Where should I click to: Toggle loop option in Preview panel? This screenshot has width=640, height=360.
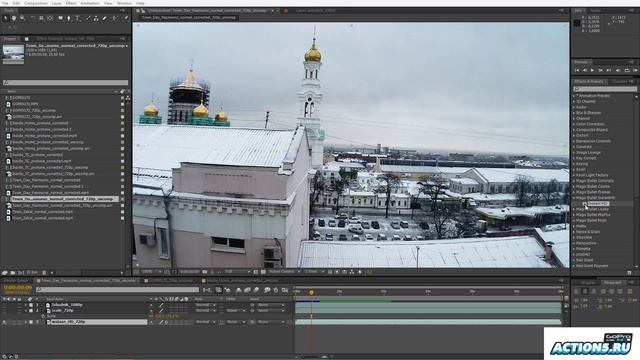click(x=627, y=70)
